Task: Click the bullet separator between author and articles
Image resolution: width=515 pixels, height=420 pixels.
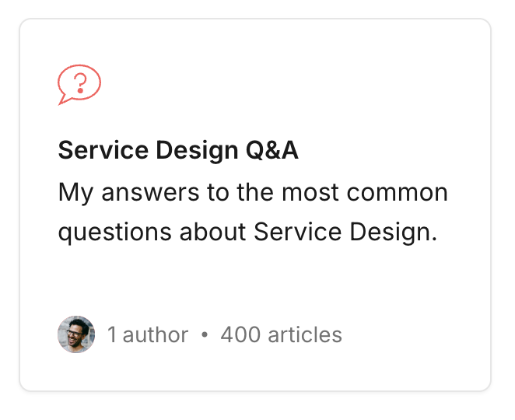Action: click(x=205, y=335)
